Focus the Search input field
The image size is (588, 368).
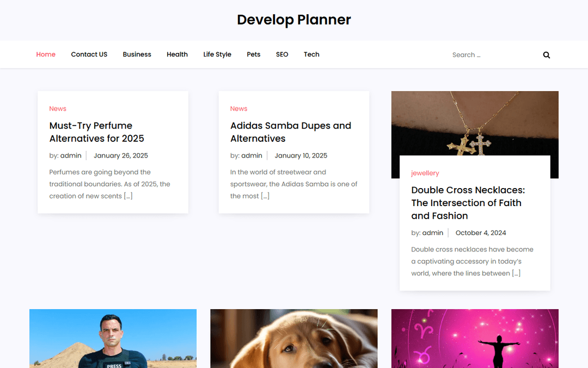point(493,55)
